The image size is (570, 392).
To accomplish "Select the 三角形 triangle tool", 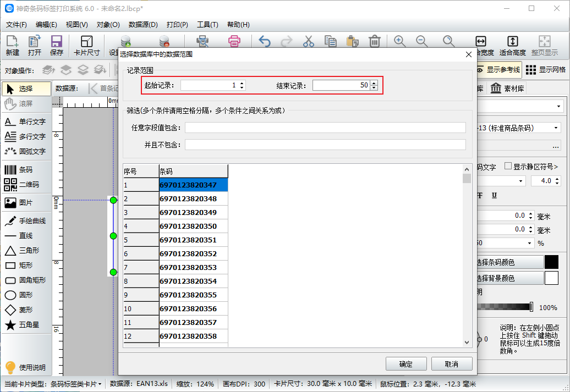I will [26, 250].
